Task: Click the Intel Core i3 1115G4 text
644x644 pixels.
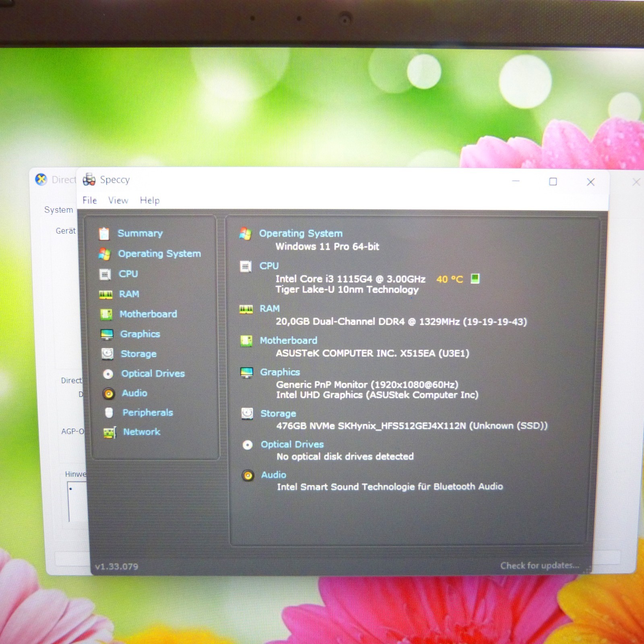Action: point(351,279)
